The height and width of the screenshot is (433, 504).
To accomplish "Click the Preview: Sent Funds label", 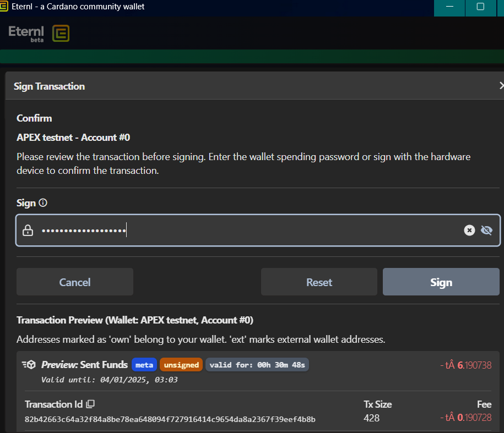I will click(x=84, y=365).
